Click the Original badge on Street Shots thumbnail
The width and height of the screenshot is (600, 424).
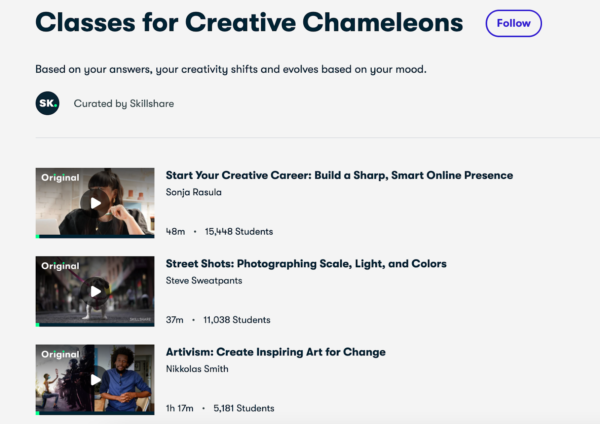pos(60,267)
